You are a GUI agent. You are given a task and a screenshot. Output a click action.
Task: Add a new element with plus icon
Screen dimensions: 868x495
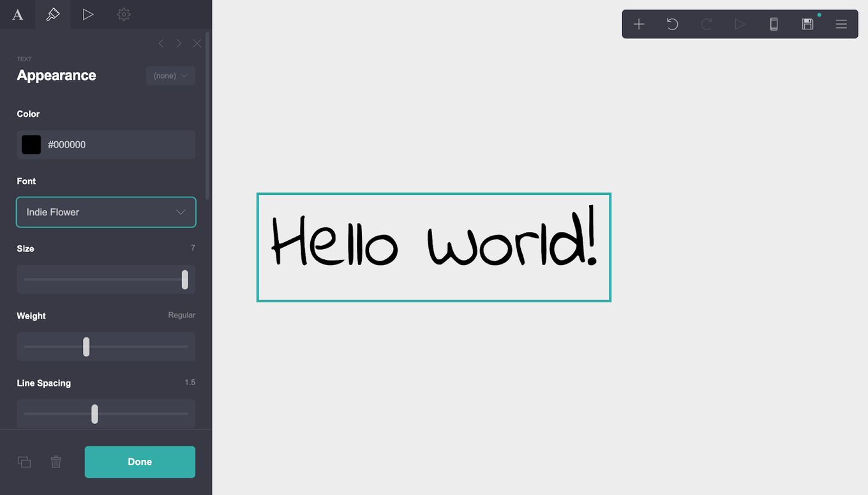coord(639,24)
